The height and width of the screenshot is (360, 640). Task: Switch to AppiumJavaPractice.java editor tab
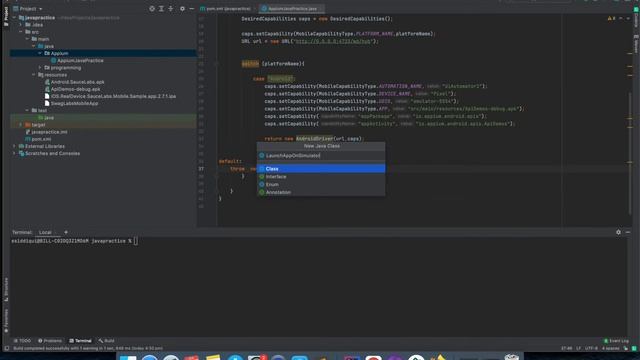(x=292, y=9)
